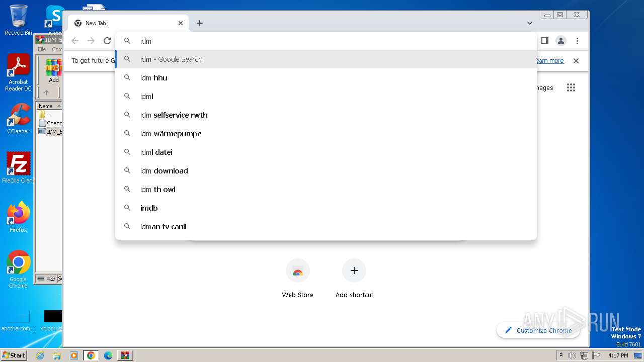The height and width of the screenshot is (362, 644).
Task: Choose the idml suggestion
Action: coord(326,97)
